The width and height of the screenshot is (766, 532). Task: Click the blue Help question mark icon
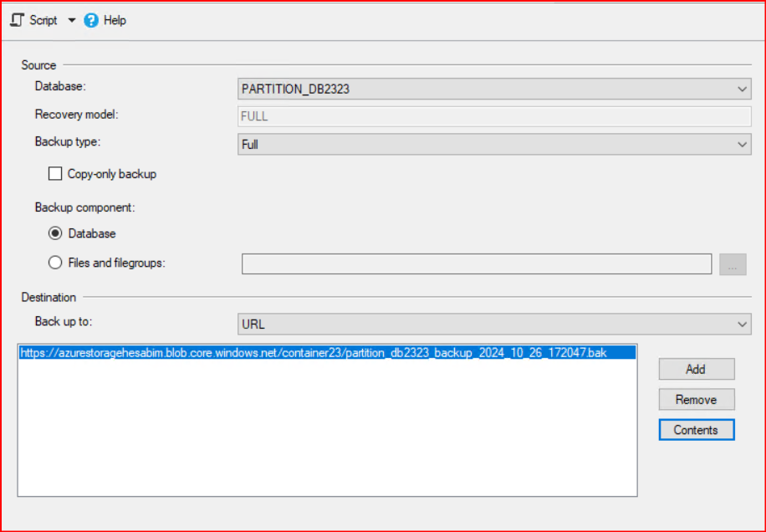(91, 20)
